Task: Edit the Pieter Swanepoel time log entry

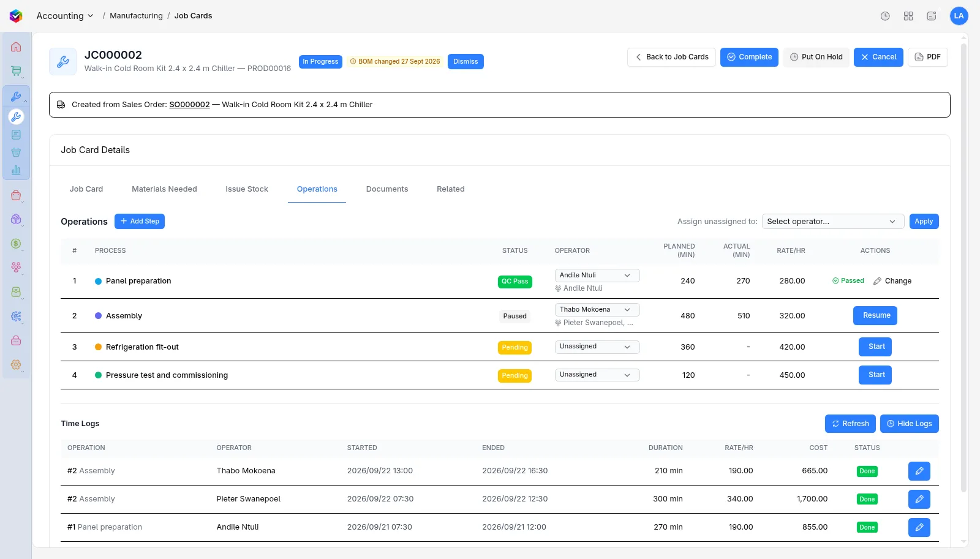Action: [919, 500]
